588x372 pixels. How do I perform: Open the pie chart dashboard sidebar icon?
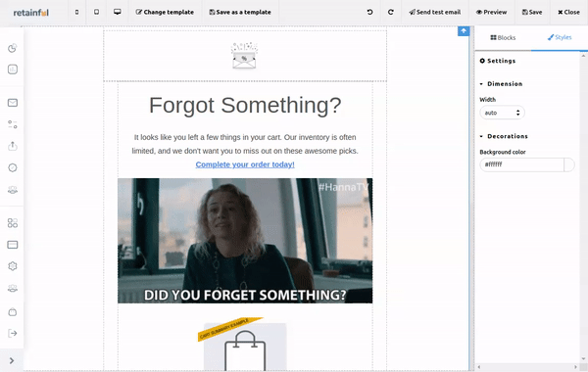(x=13, y=48)
